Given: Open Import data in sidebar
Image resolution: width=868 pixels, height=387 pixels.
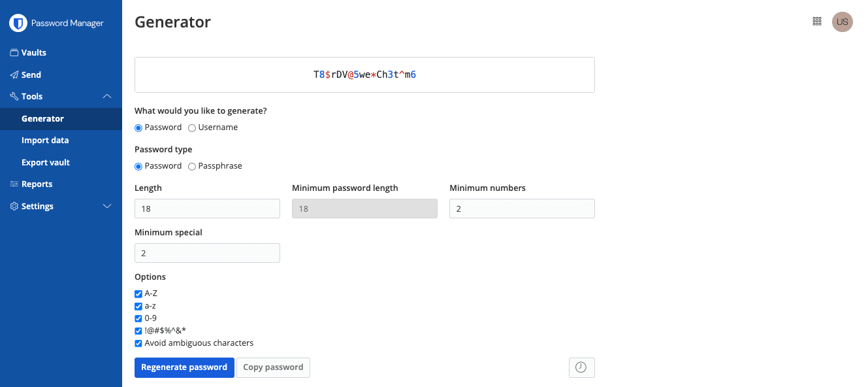Looking at the screenshot, I should click(x=45, y=141).
